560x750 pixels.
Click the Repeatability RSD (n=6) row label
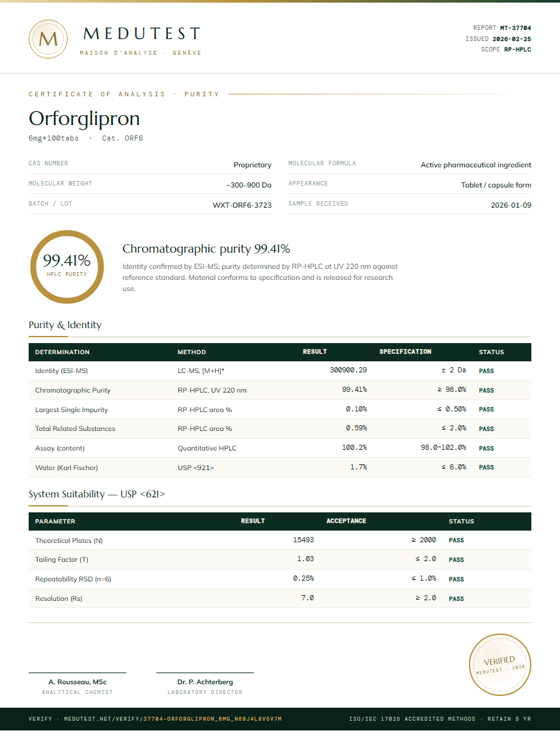[73, 579]
